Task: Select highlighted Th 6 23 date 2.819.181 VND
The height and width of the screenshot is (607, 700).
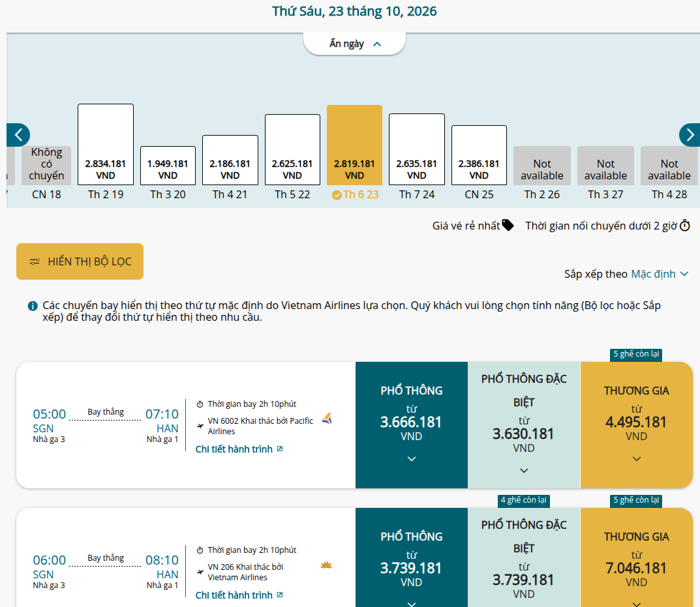Action: click(354, 145)
